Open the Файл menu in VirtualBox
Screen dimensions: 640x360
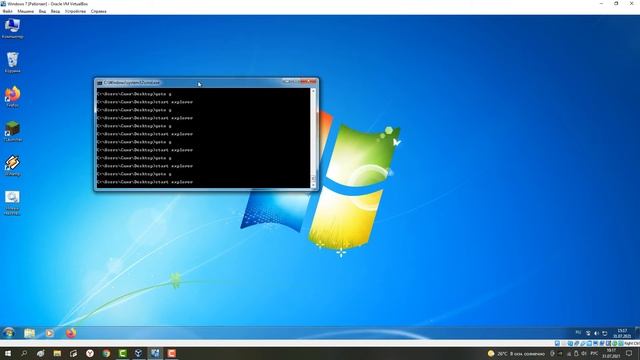(x=7, y=11)
